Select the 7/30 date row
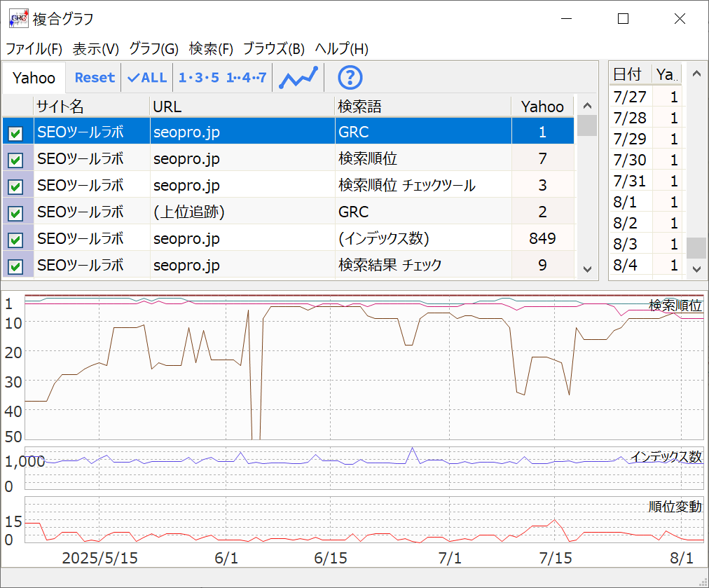Screen dimensions: 709x588 click(646, 160)
